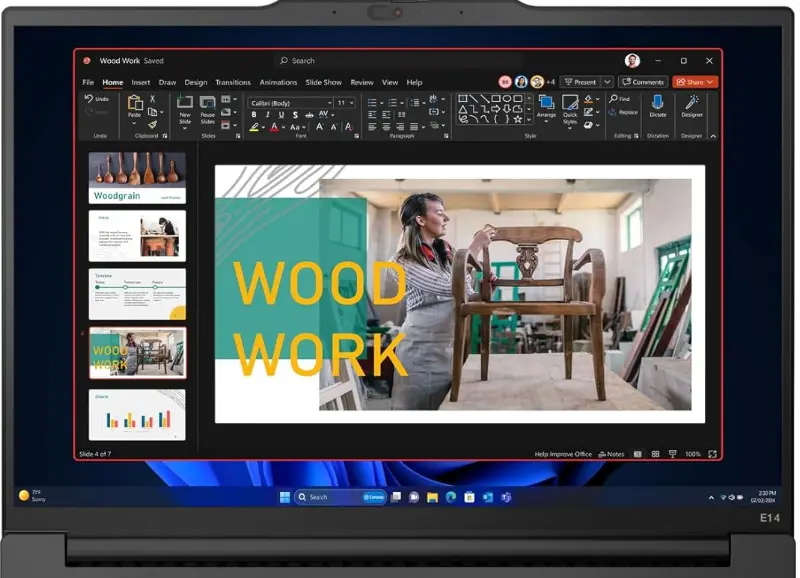Switch to the Insert ribbon tab

140,82
